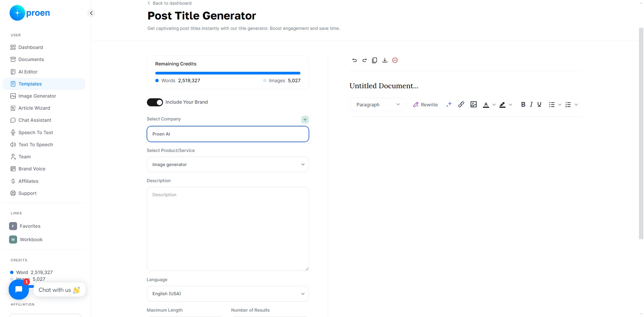
Task: Open Image Generator page
Action: (x=44, y=96)
